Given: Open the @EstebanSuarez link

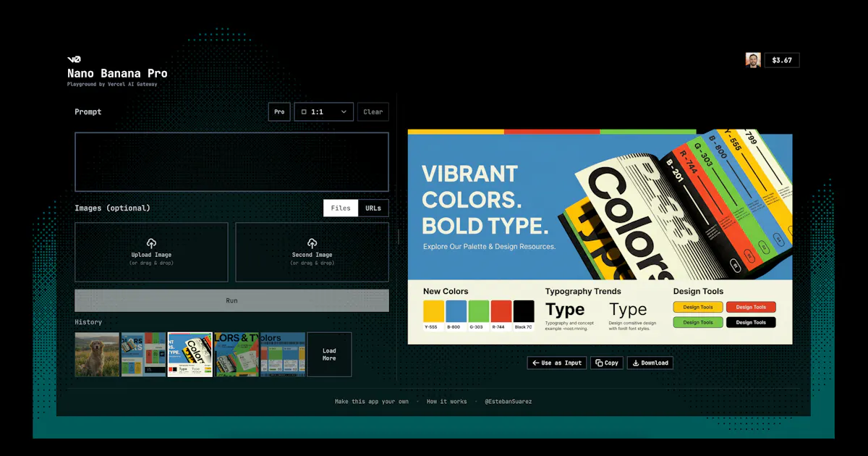Looking at the screenshot, I should pos(509,401).
